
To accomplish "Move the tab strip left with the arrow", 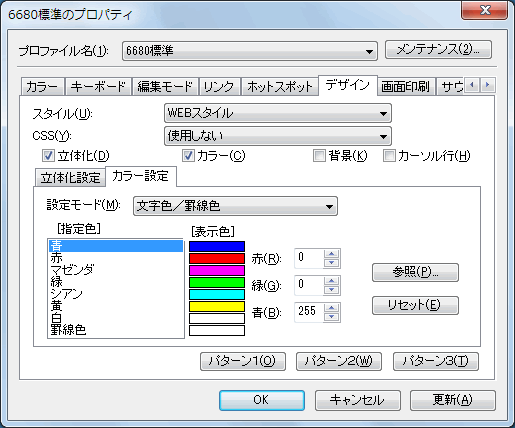I will pyautogui.click(x=472, y=85).
